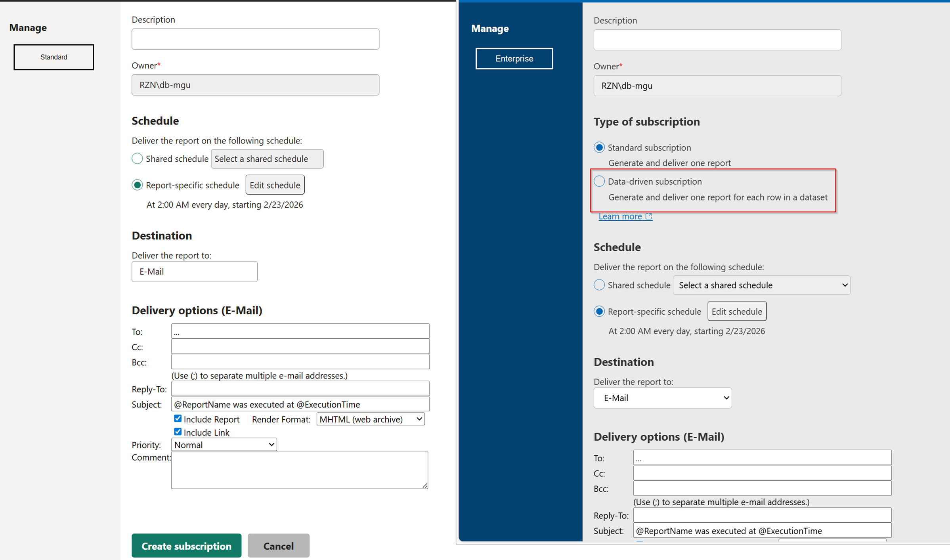Expand the Priority Normal dropdown

coord(224,445)
